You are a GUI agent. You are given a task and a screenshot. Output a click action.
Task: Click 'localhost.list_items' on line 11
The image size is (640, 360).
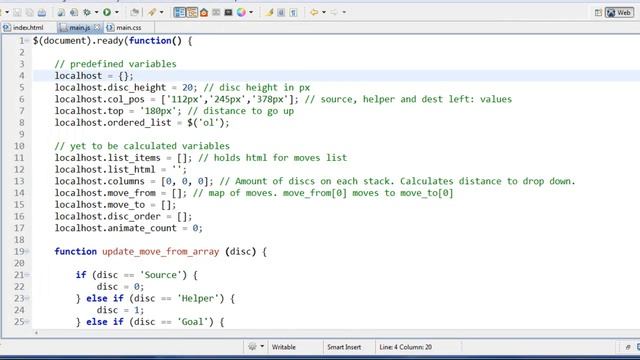[x=108, y=158]
